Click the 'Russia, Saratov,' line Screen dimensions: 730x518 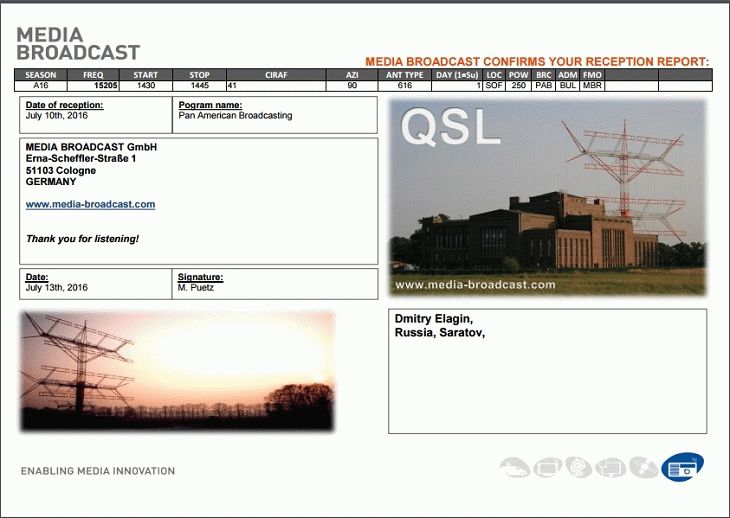(x=440, y=332)
